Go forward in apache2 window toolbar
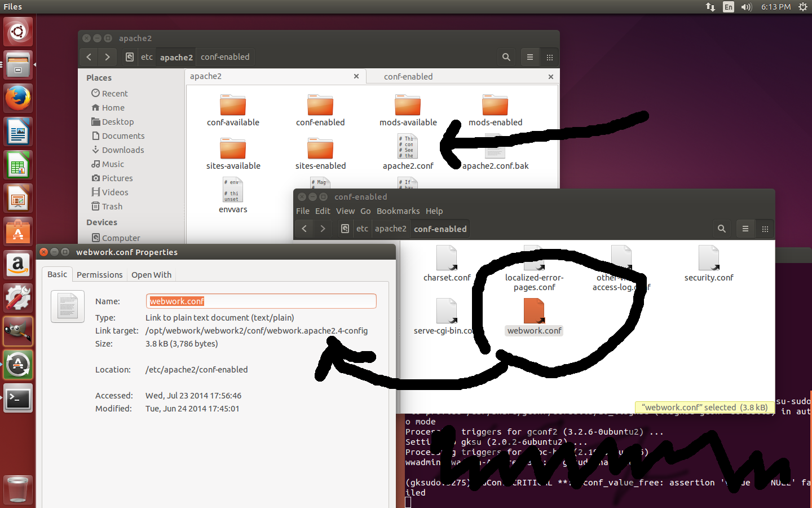 (x=107, y=57)
